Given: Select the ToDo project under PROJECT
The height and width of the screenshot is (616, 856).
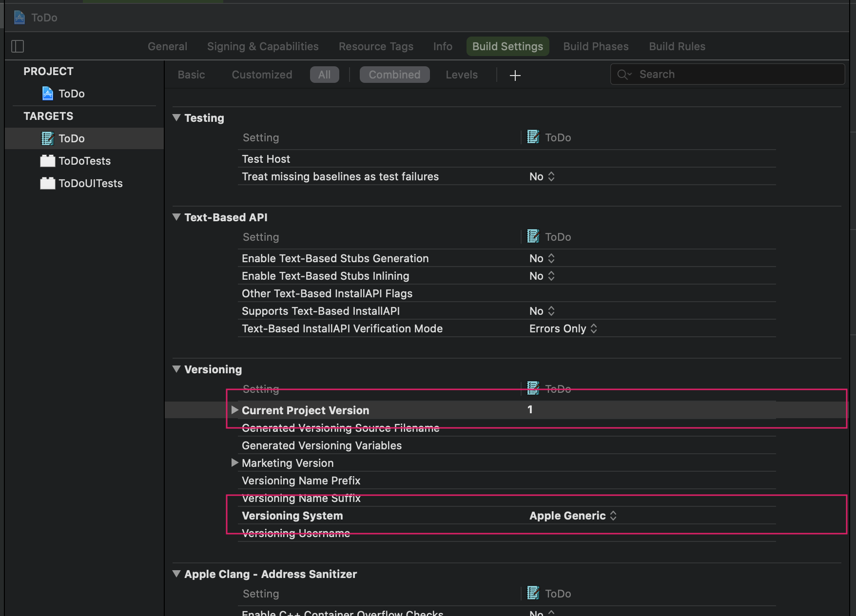Looking at the screenshot, I should pos(63,94).
